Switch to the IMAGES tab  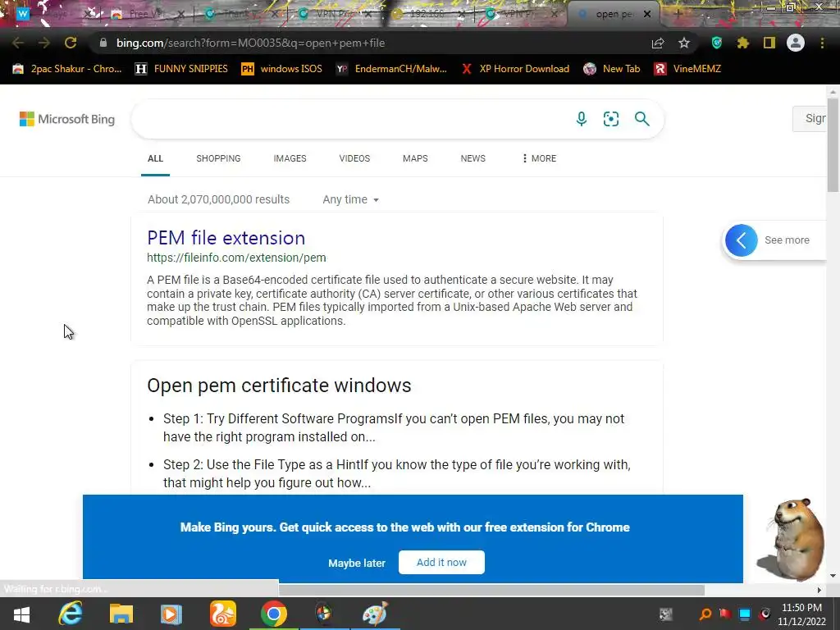(290, 158)
